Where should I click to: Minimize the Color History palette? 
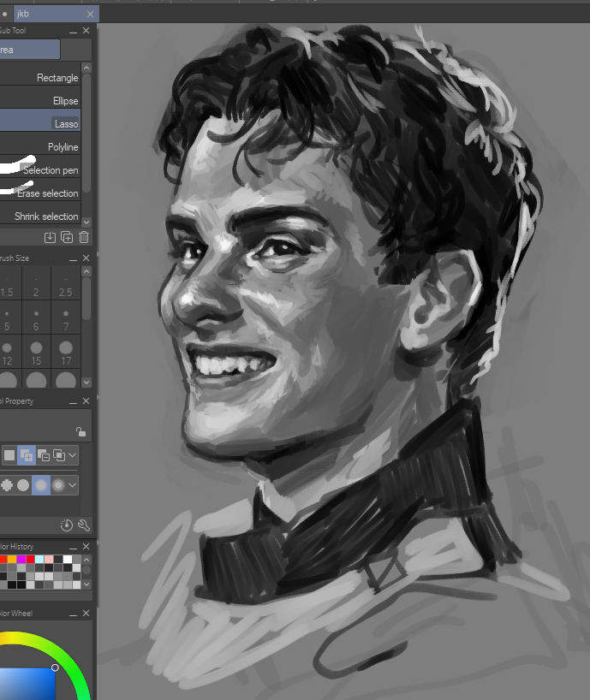tap(74, 548)
